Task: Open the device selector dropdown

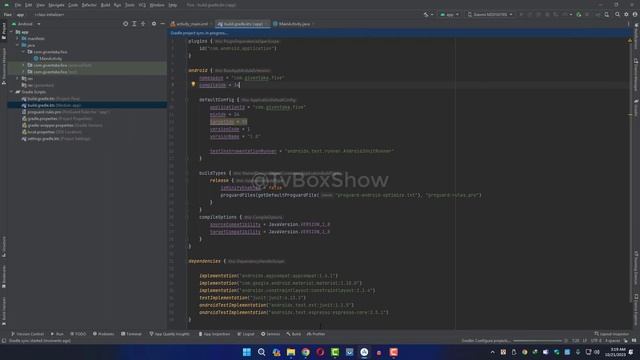Action: point(490,15)
